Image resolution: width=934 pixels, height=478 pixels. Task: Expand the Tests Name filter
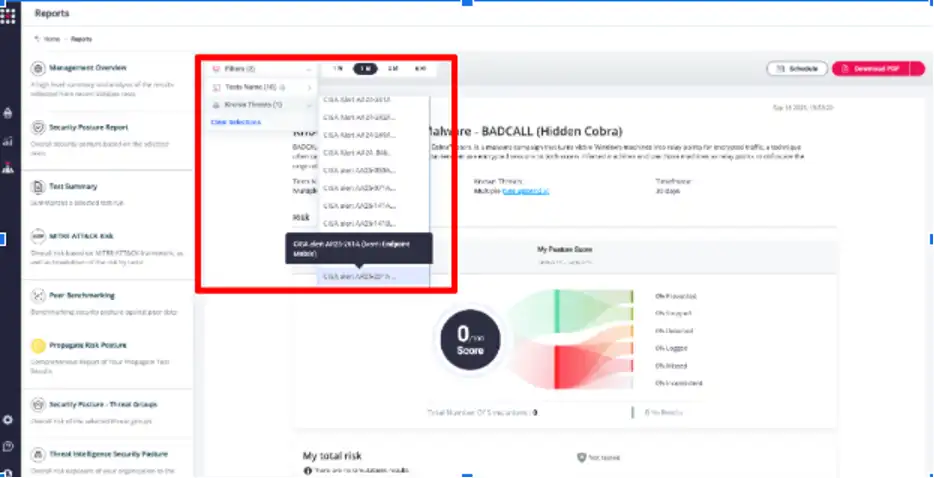pyautogui.click(x=262, y=87)
